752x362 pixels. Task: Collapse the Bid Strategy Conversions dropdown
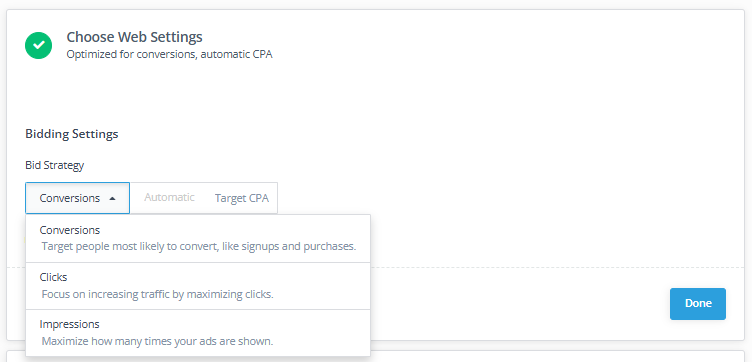pyautogui.click(x=77, y=198)
